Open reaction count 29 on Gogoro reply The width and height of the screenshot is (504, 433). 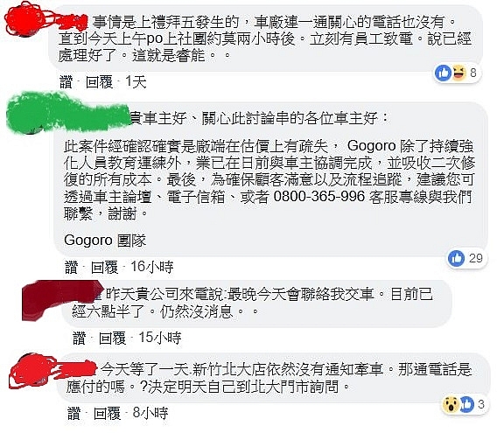point(476,258)
